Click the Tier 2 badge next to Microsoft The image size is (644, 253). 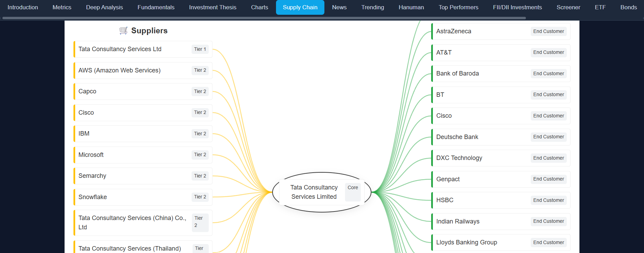tap(200, 154)
